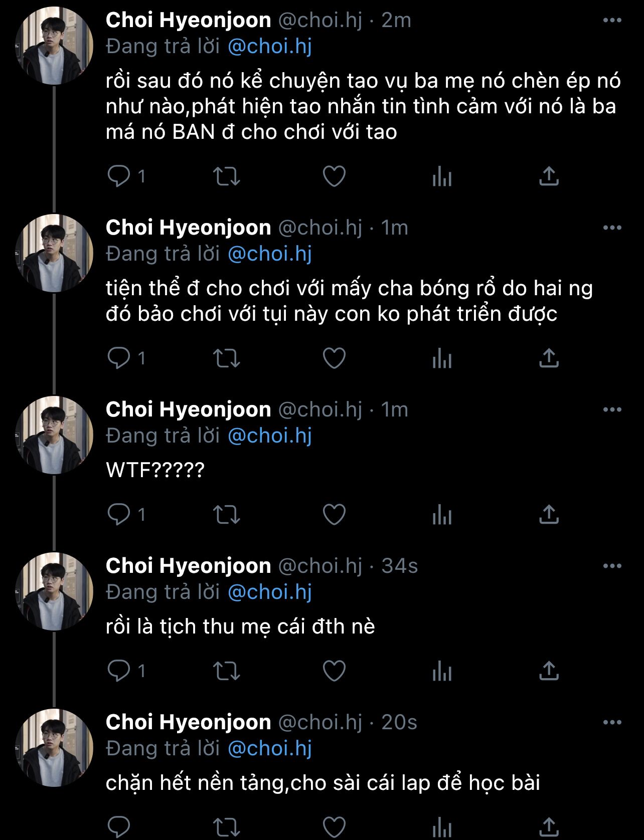Open the Choi Hyeonjoon name on 'WTF?????' tweet
The width and height of the screenshot is (644, 840).
[188, 410]
